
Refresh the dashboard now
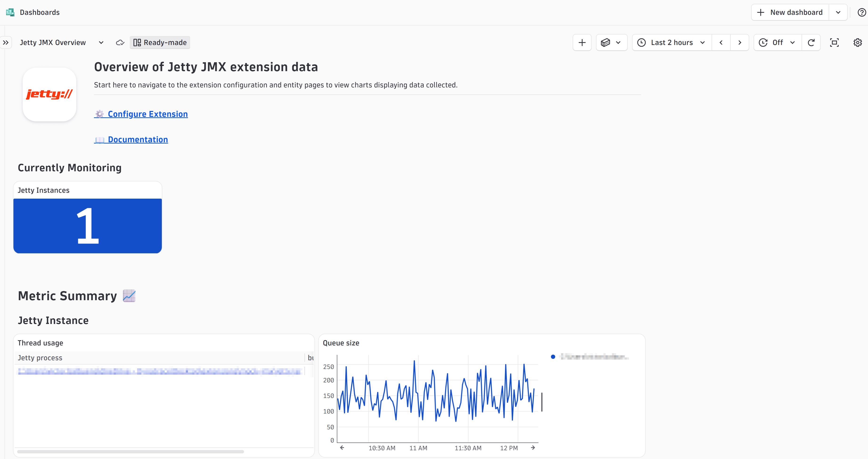(x=811, y=42)
